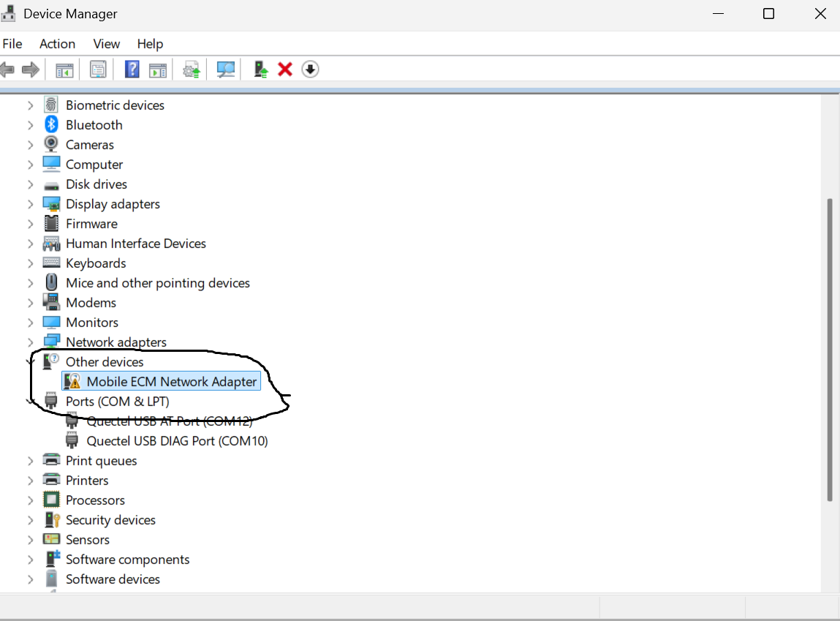The image size is (840, 621).
Task: Select the Security devices category label
Action: pos(110,520)
